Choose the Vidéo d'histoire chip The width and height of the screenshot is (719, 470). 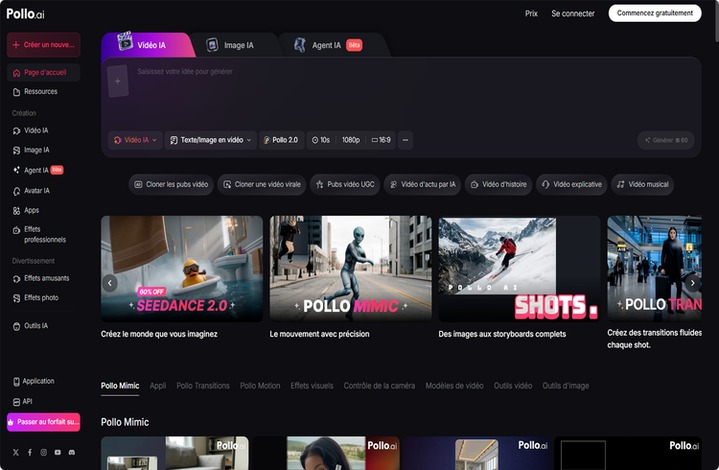(x=498, y=184)
